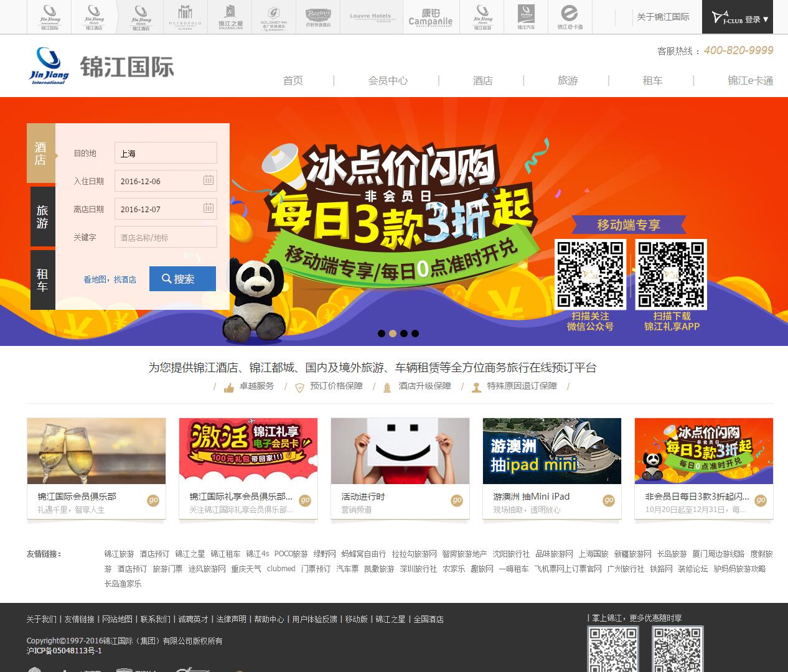The image size is (788, 672).
Task: Click the 锦江礼享APP download QR code
Action: 671,274
